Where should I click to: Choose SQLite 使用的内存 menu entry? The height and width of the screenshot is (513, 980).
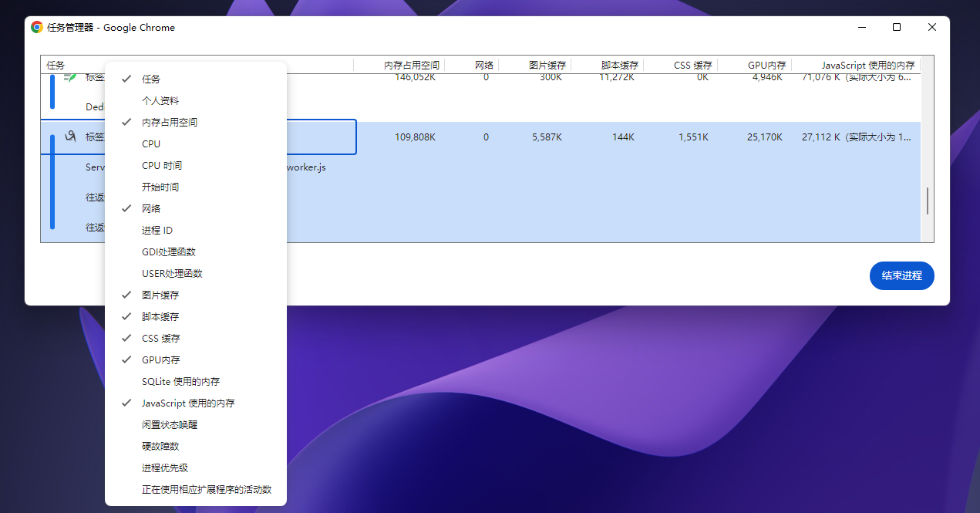(196, 381)
